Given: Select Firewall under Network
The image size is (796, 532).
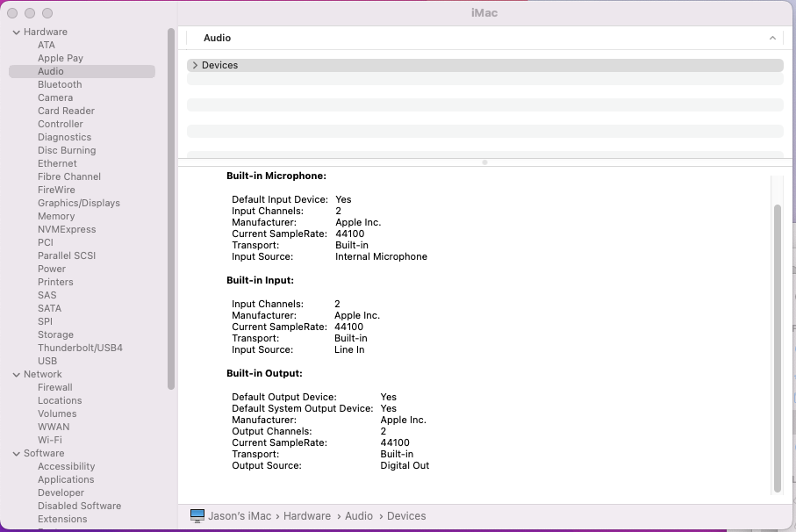Looking at the screenshot, I should 54,388.
